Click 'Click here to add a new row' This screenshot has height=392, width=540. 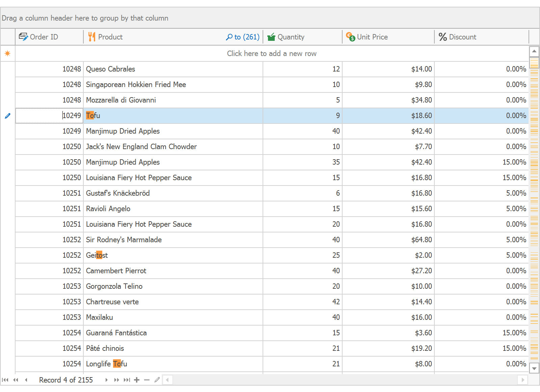click(x=272, y=53)
